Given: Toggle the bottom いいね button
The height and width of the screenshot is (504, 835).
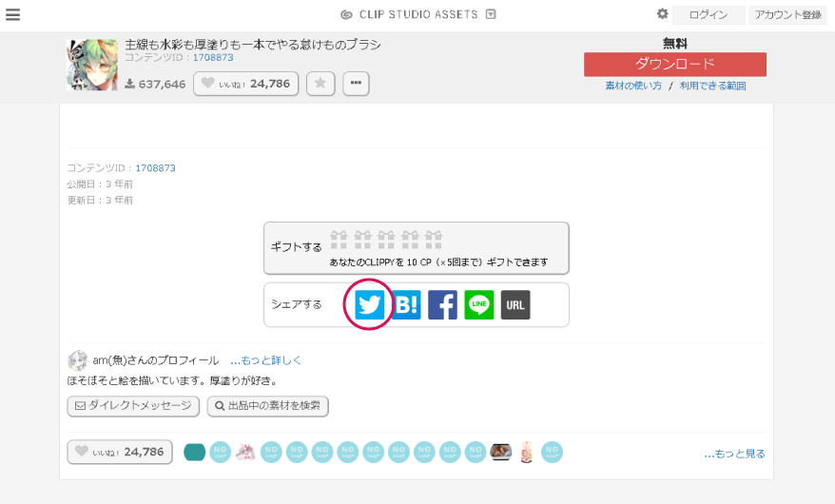Looking at the screenshot, I should coord(120,452).
